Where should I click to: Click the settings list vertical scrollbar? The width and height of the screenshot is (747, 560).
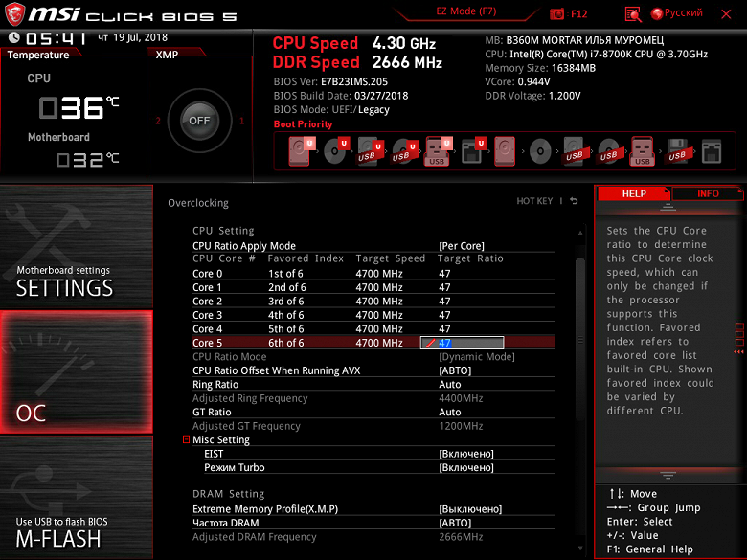coord(579,339)
